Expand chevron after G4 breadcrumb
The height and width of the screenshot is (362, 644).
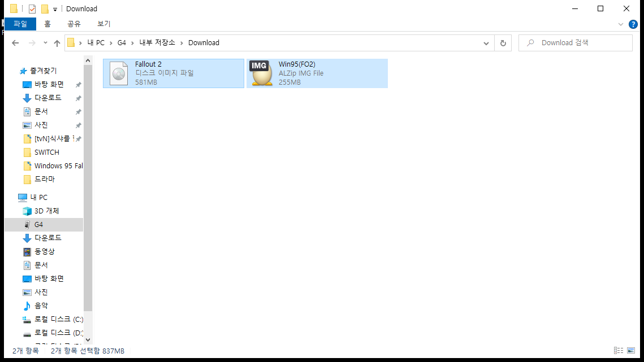(132, 43)
